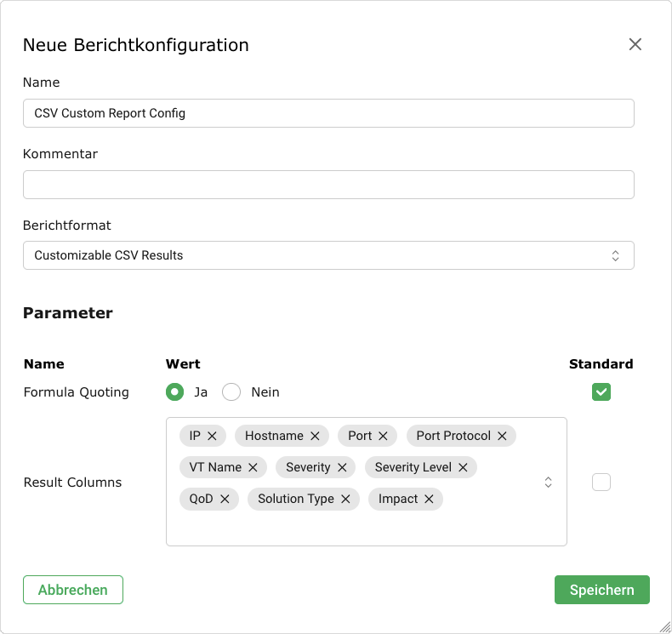This screenshot has width=672, height=634.
Task: Remove the Port column tag
Action: click(383, 436)
